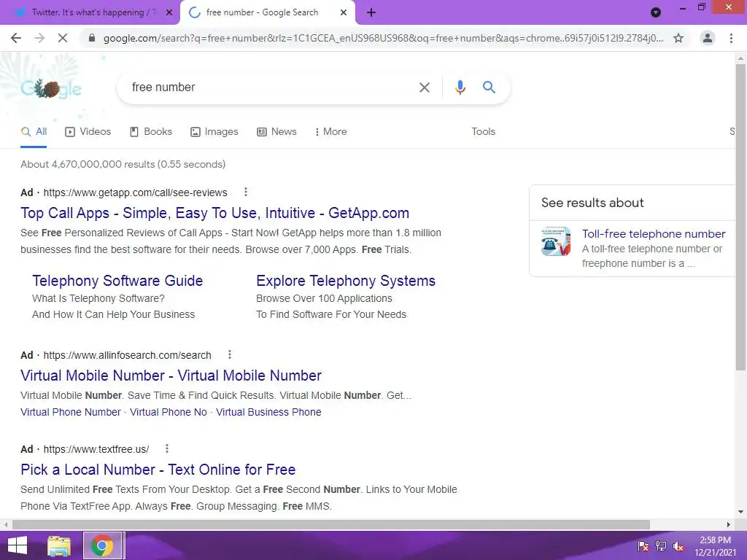Stop loading the page
This screenshot has width=747, height=560.
pos(63,38)
